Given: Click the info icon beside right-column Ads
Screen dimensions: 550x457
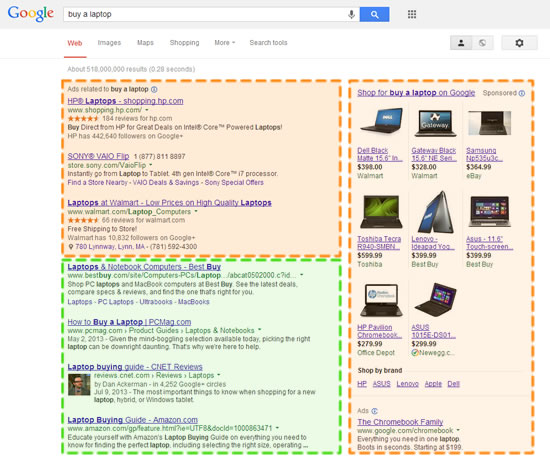Looking at the screenshot, I should (374, 411).
